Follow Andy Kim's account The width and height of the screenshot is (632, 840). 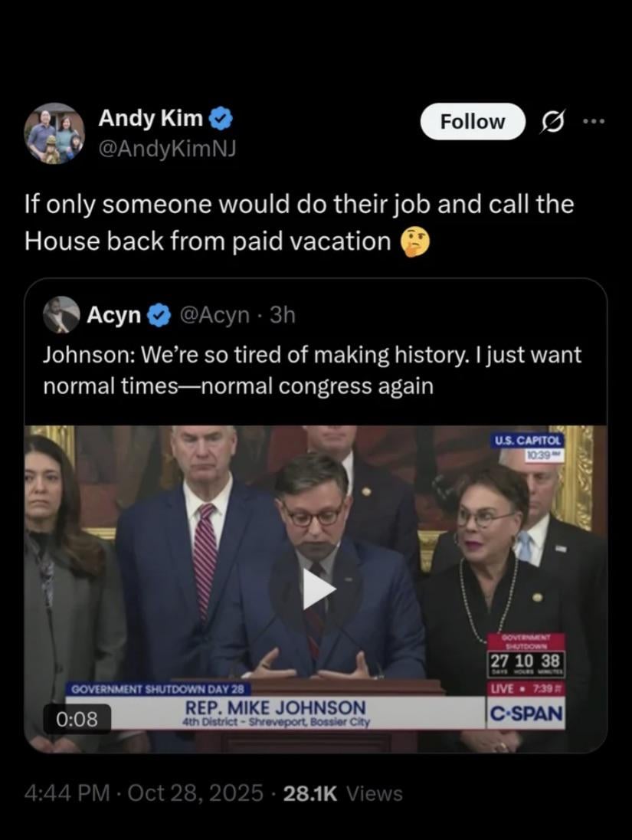pyautogui.click(x=473, y=122)
